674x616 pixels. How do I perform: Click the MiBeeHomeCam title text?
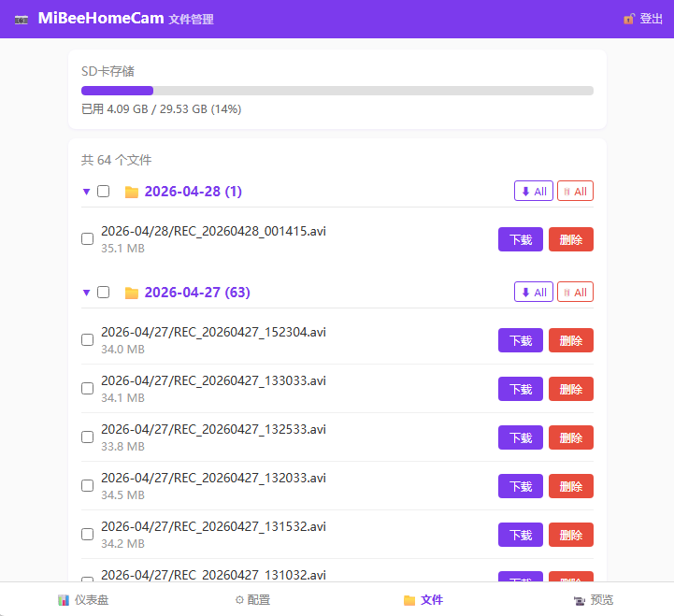101,18
